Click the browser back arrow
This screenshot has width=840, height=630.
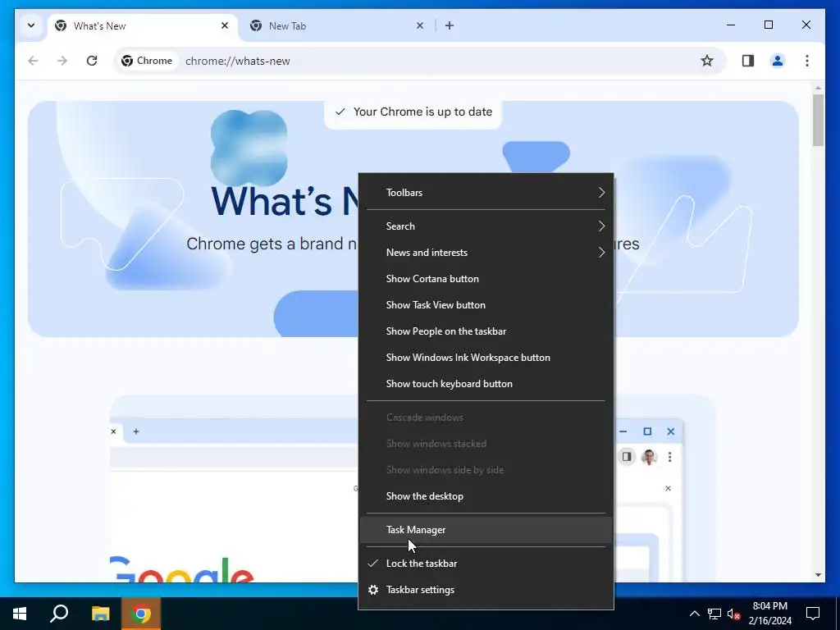point(33,61)
